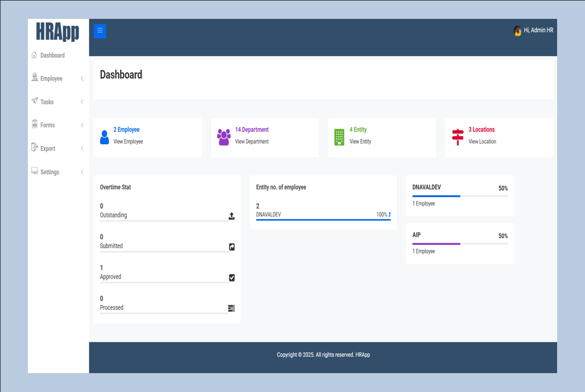This screenshot has width=585, height=392.
Task: Open the View Employee link
Action: [x=128, y=141]
